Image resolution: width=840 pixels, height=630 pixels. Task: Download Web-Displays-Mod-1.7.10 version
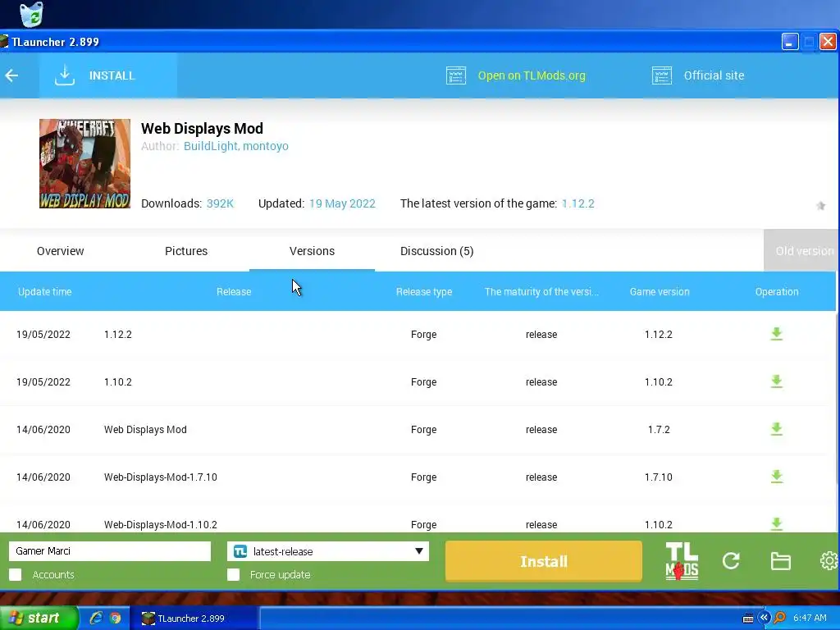coord(776,477)
